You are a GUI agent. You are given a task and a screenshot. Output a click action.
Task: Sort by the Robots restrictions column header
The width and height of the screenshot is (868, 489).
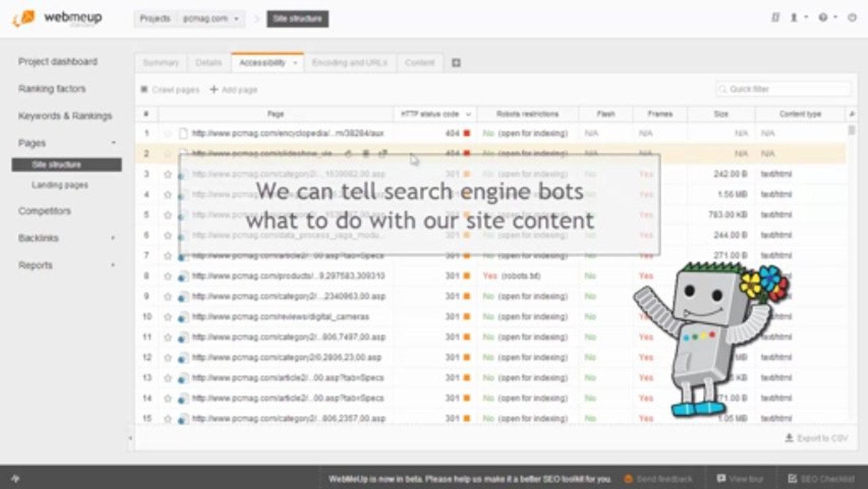527,114
